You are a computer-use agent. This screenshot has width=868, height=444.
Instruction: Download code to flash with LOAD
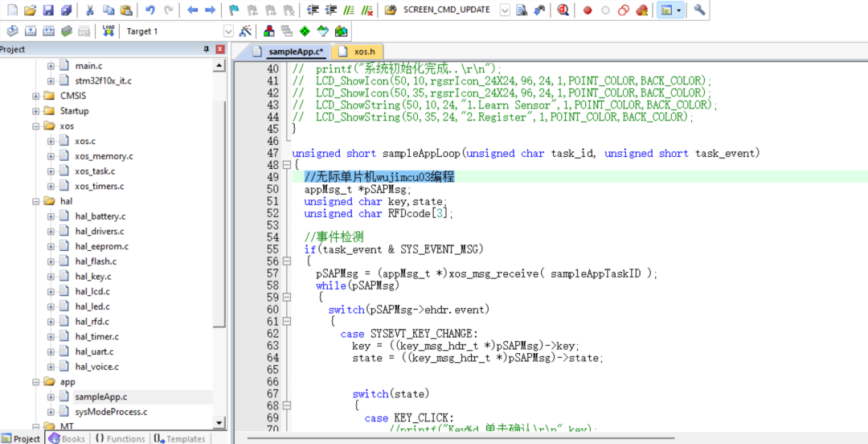point(108,31)
